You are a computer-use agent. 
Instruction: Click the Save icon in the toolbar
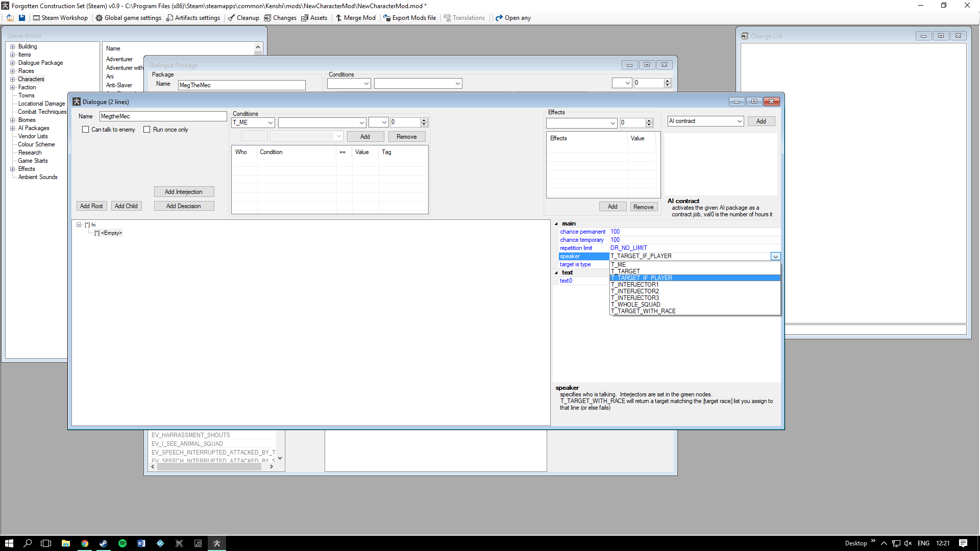point(22,18)
